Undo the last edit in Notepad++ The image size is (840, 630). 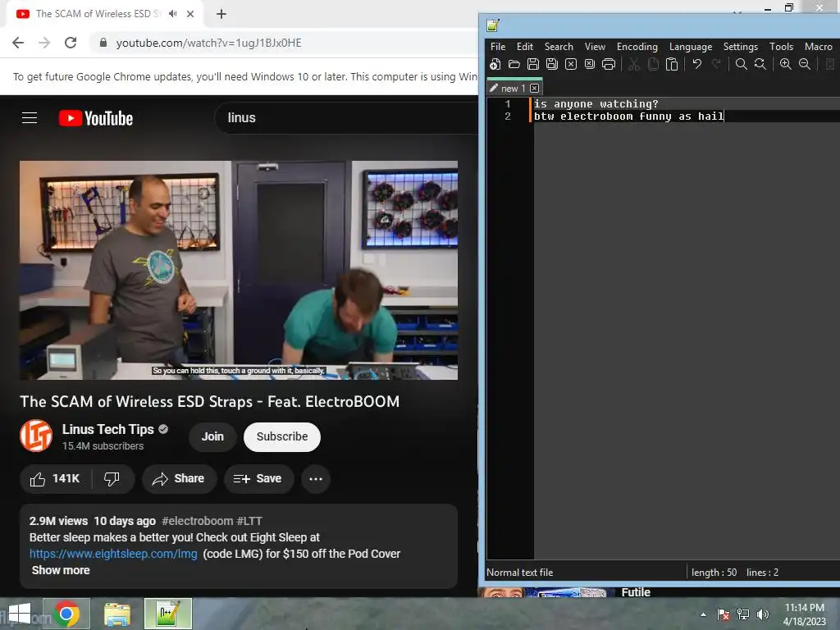[x=697, y=64]
